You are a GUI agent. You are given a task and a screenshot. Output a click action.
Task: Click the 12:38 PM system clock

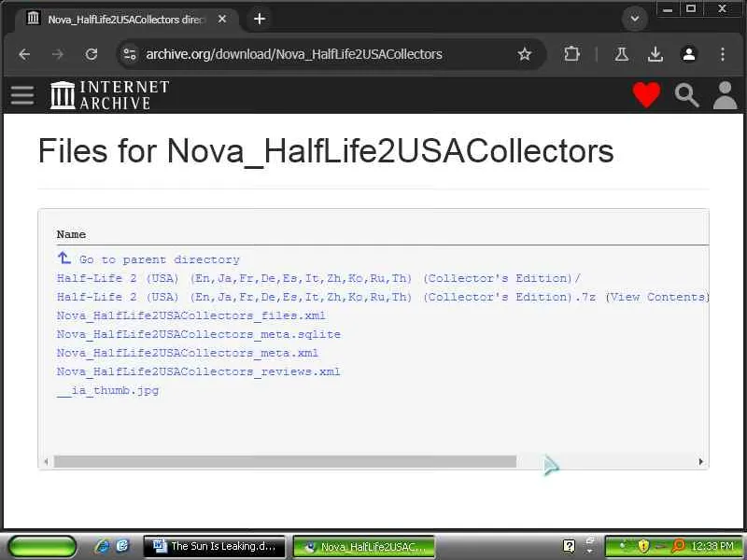pyautogui.click(x=712, y=546)
